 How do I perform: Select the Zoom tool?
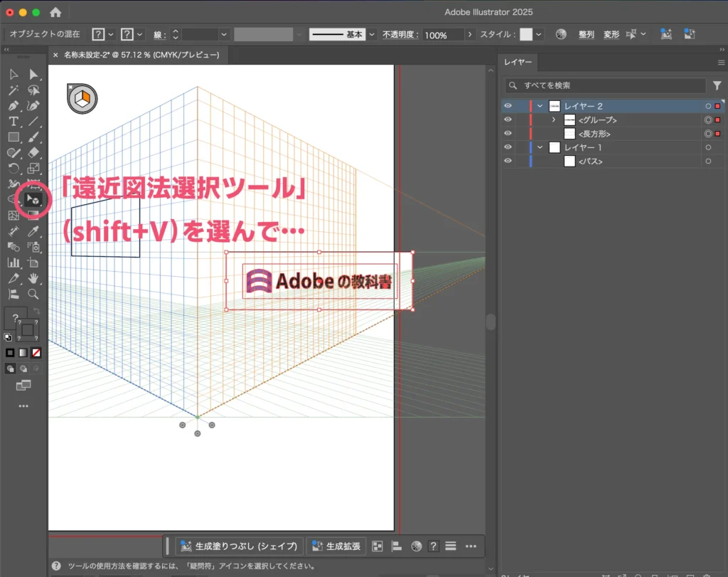[x=33, y=294]
